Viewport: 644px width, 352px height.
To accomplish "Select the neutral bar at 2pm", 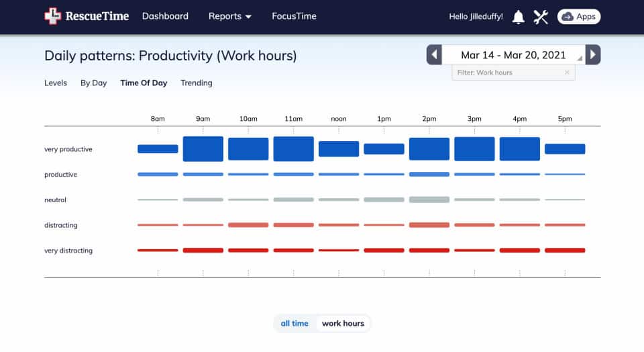I will point(429,200).
